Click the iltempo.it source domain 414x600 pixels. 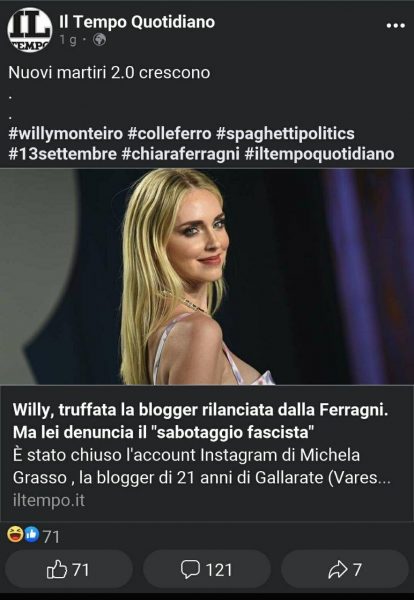49,501
